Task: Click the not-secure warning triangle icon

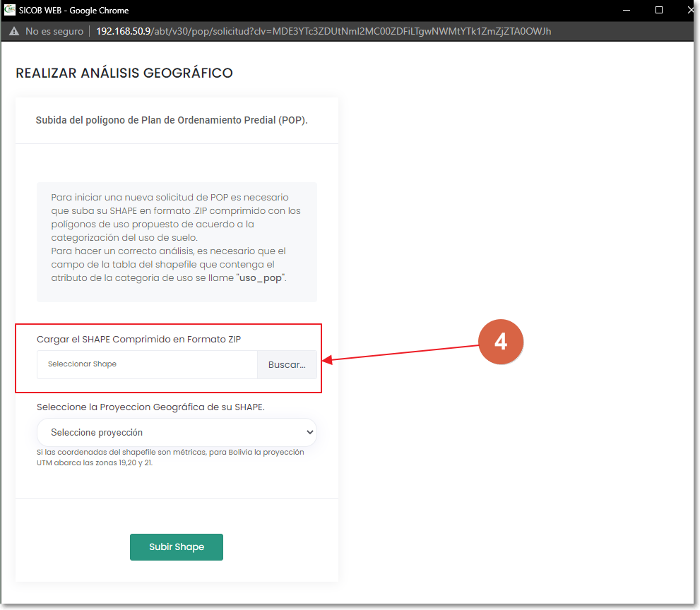Action: 14,32
